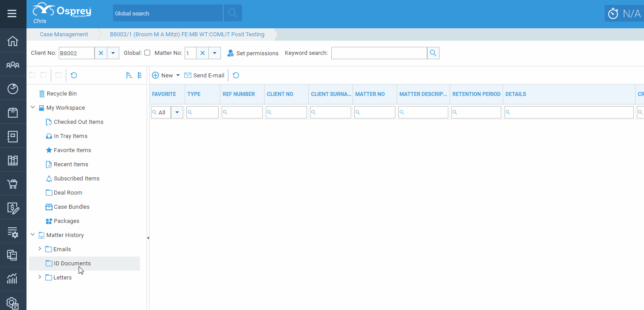Toggle the Global checkbox
This screenshot has width=644, height=310.
148,53
